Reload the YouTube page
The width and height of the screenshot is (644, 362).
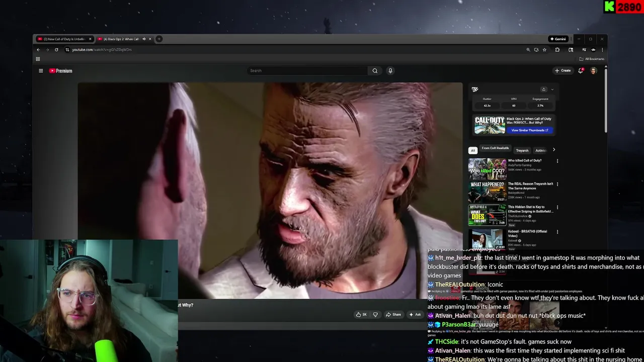(56, 50)
